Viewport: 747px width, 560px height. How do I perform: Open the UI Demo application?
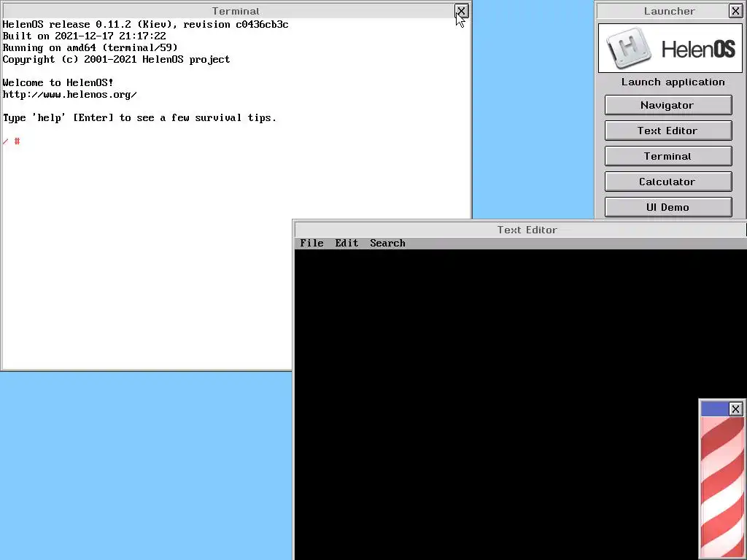point(668,207)
